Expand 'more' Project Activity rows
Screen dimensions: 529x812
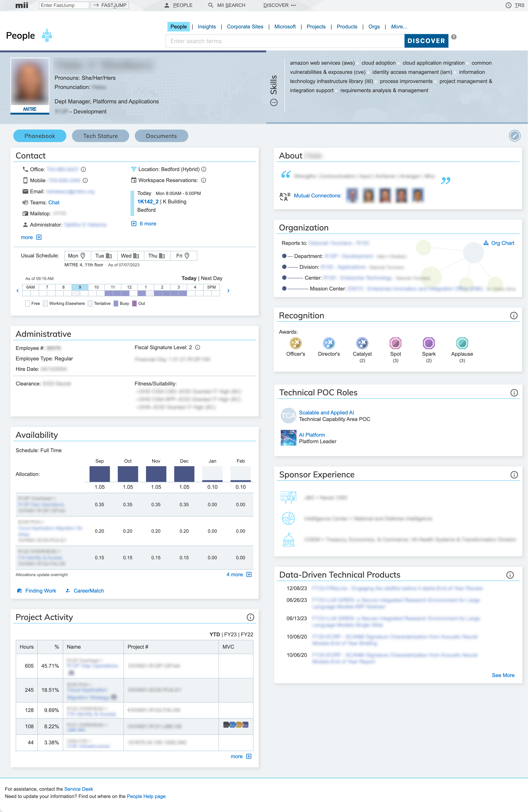tap(241, 756)
